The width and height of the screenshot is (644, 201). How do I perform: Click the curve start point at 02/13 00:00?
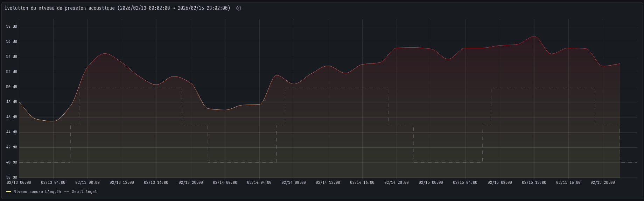19,102
